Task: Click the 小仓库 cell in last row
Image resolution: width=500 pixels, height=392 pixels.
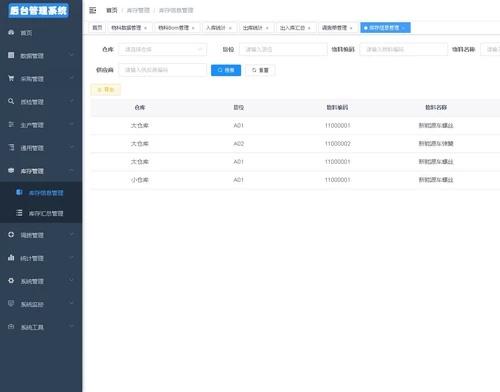Action: click(x=140, y=180)
